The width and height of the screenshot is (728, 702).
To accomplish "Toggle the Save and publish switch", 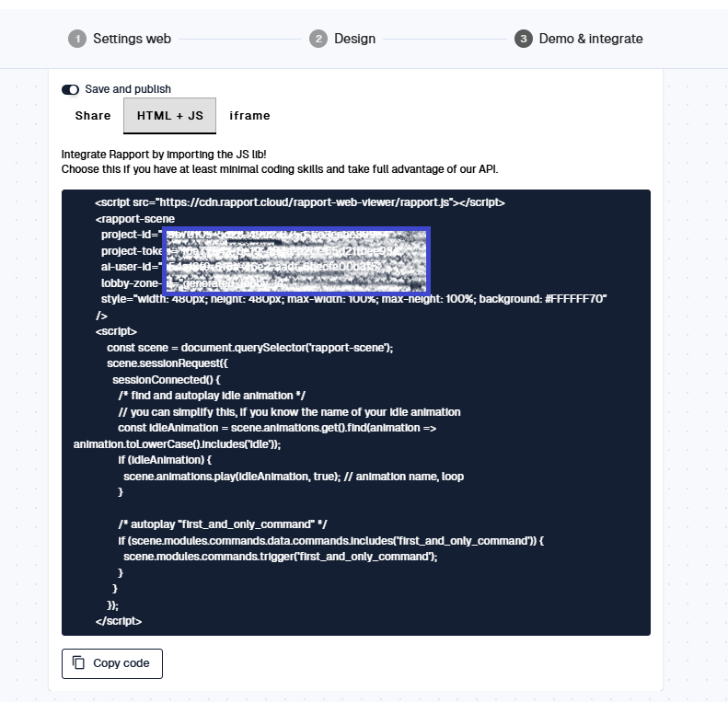I will (71, 89).
